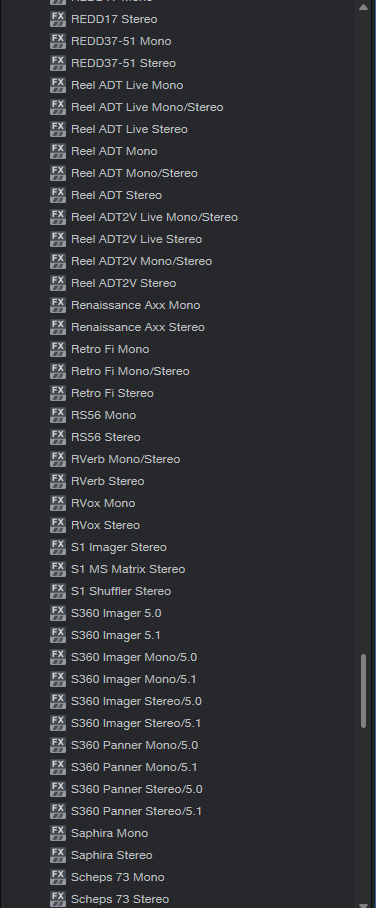Click the scrollbar down arrow

coord(363,904)
